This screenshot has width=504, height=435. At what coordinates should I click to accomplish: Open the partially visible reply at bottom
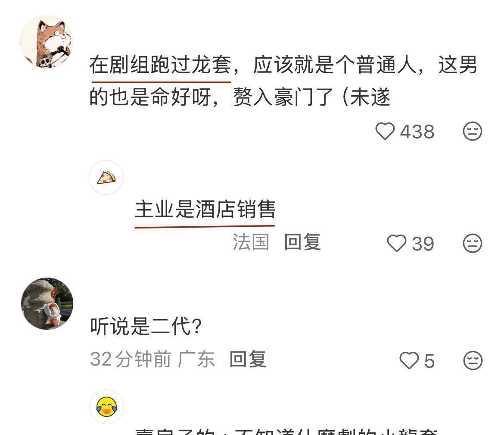(286, 431)
